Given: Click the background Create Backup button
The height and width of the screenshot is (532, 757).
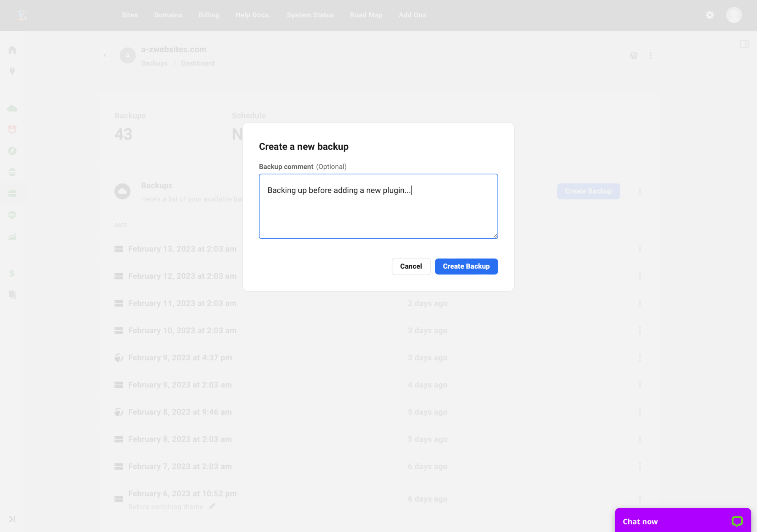Looking at the screenshot, I should point(588,191).
